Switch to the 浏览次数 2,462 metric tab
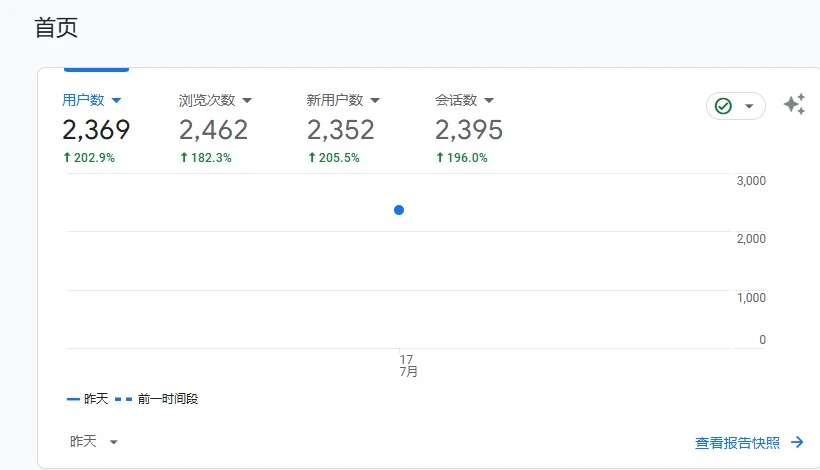Screen dimensions: 820x470 pyautogui.click(x=214, y=129)
